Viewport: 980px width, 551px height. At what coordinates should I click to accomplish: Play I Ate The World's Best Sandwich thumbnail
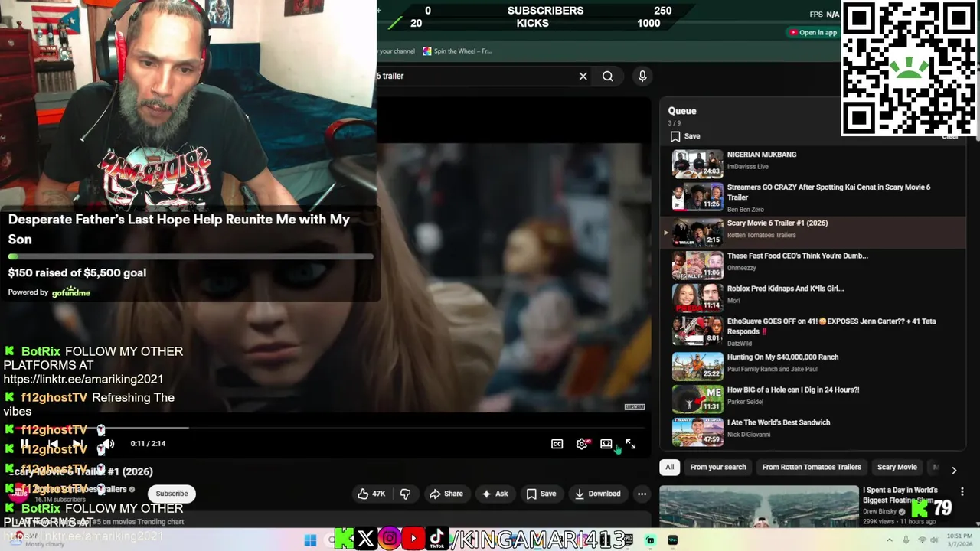pos(697,432)
